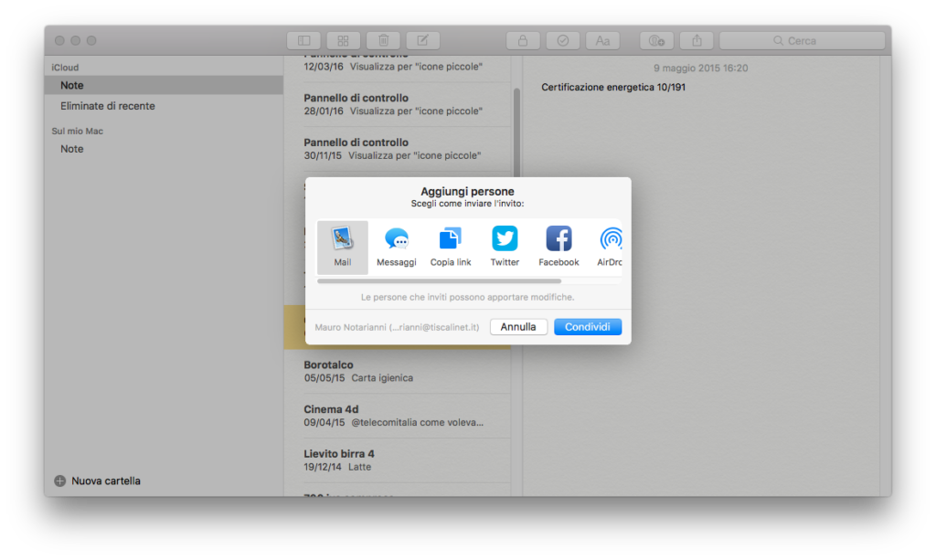Select AirDrop as the invite method
This screenshot has height=560, width=936.
[x=610, y=247]
